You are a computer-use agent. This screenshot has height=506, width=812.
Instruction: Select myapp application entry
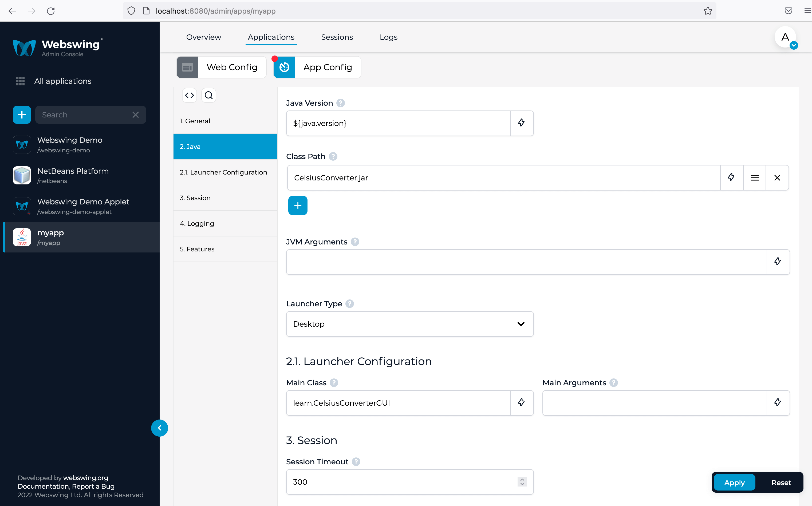point(80,237)
